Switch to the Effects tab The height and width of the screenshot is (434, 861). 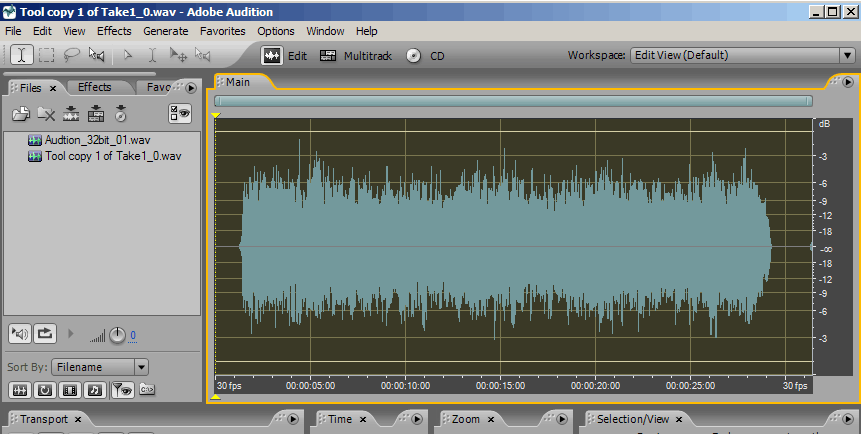point(95,88)
